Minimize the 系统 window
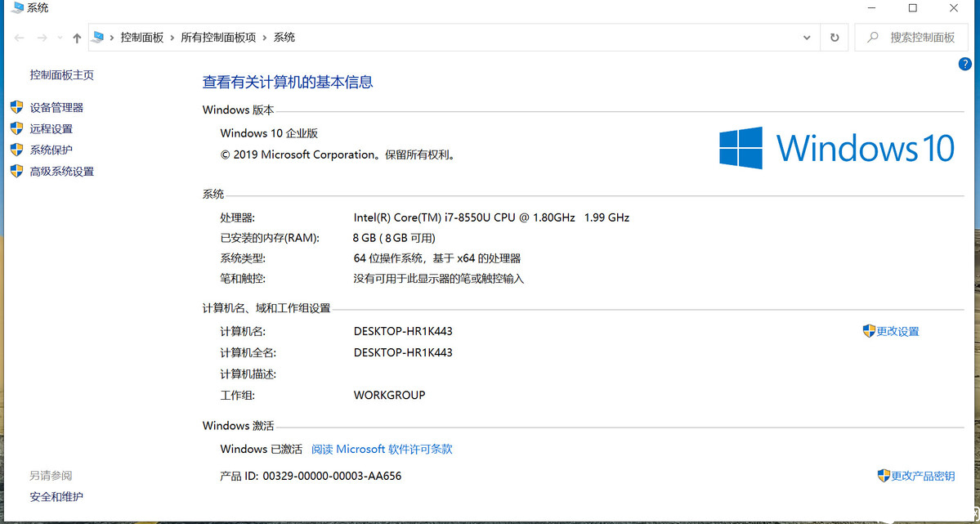The width and height of the screenshot is (980, 524). coord(872,8)
